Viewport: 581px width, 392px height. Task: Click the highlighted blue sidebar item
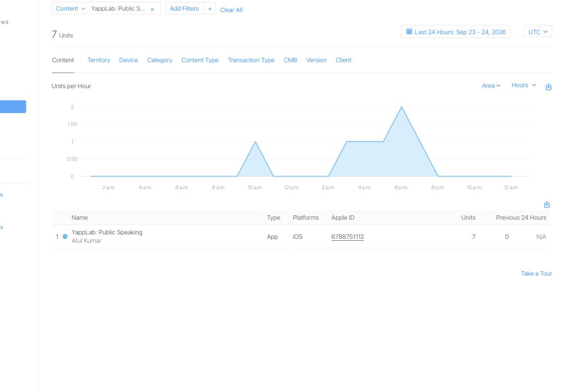pos(13,106)
